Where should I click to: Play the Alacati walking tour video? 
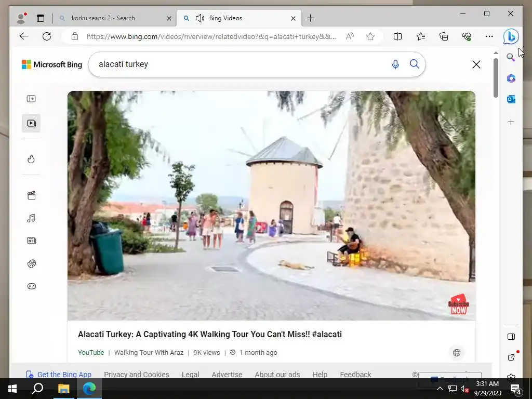[x=271, y=206]
